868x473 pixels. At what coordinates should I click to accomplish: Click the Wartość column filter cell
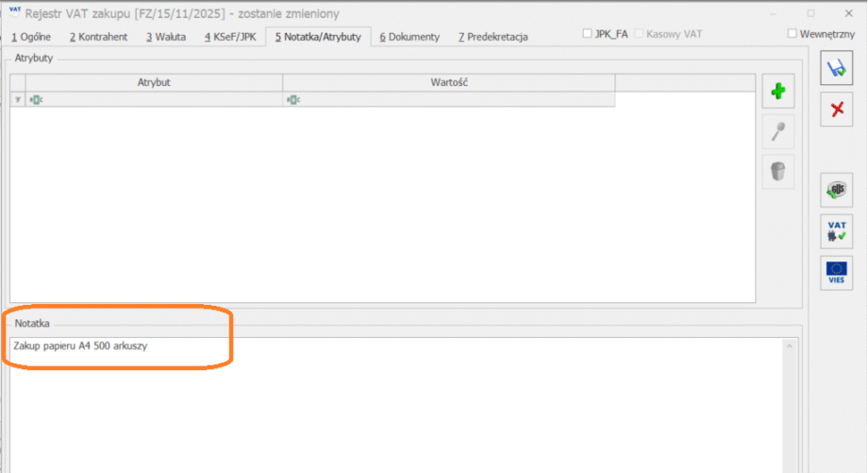(x=449, y=100)
